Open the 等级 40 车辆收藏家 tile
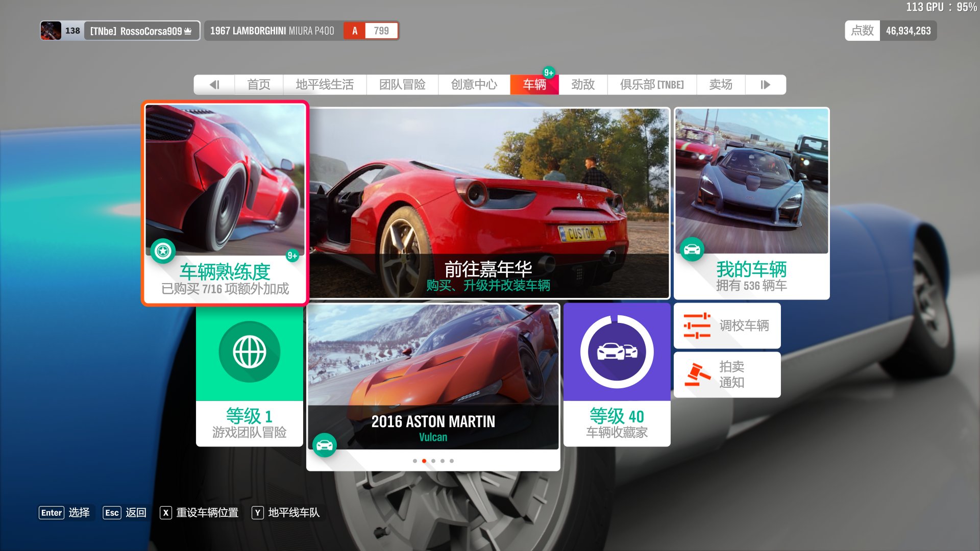 click(x=617, y=375)
